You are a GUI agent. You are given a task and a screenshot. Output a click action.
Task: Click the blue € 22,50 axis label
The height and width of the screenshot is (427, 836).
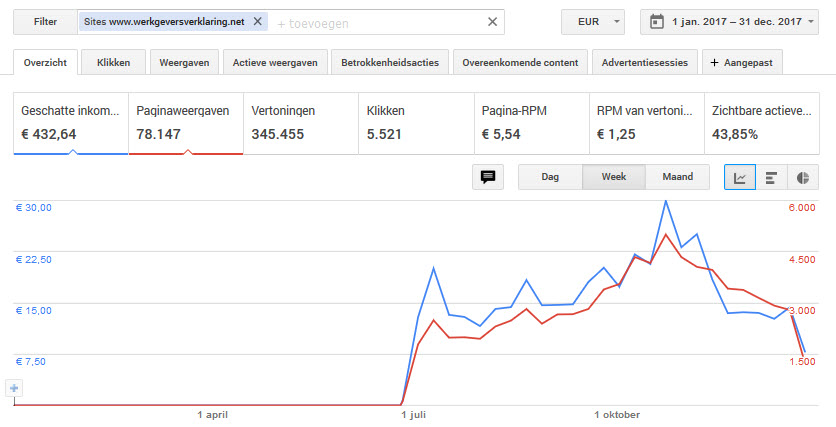[34, 259]
